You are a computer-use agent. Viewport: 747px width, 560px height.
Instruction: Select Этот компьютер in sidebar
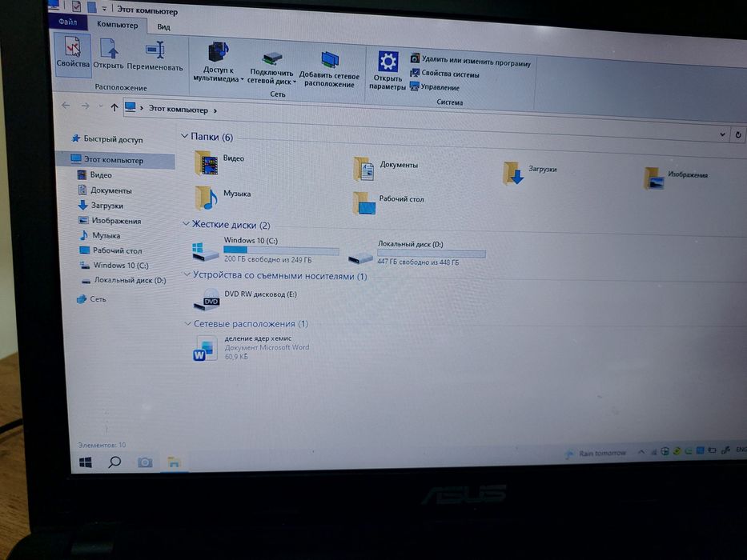click(114, 159)
